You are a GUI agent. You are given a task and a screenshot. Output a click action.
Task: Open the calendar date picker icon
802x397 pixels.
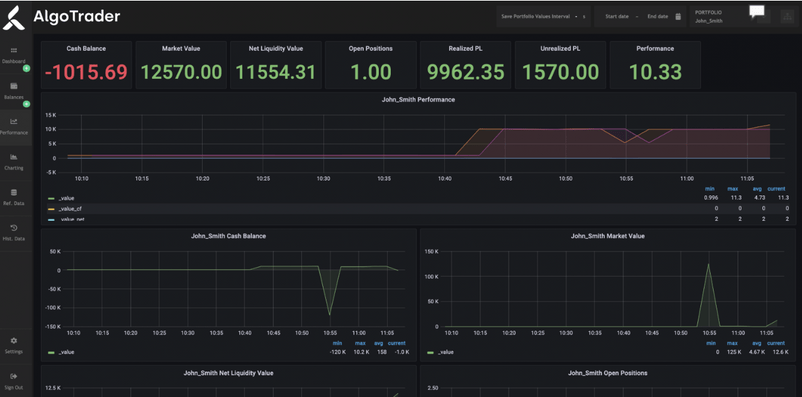pos(678,16)
